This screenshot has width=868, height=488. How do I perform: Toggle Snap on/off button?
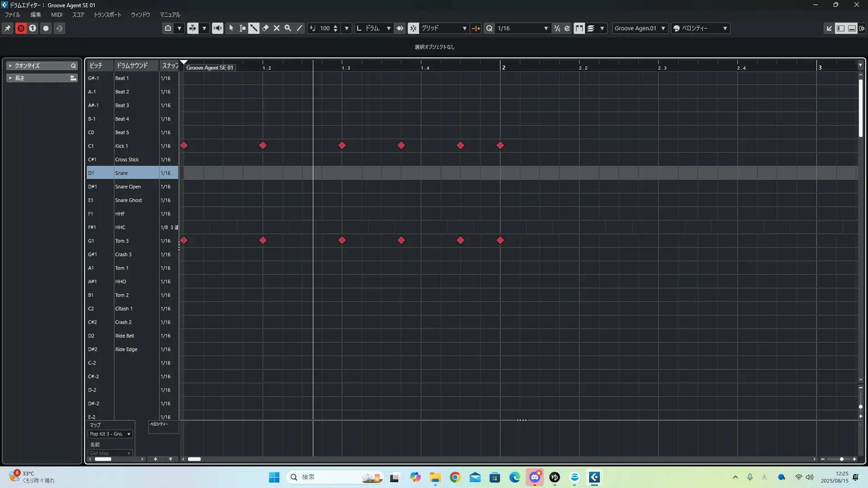pos(413,28)
